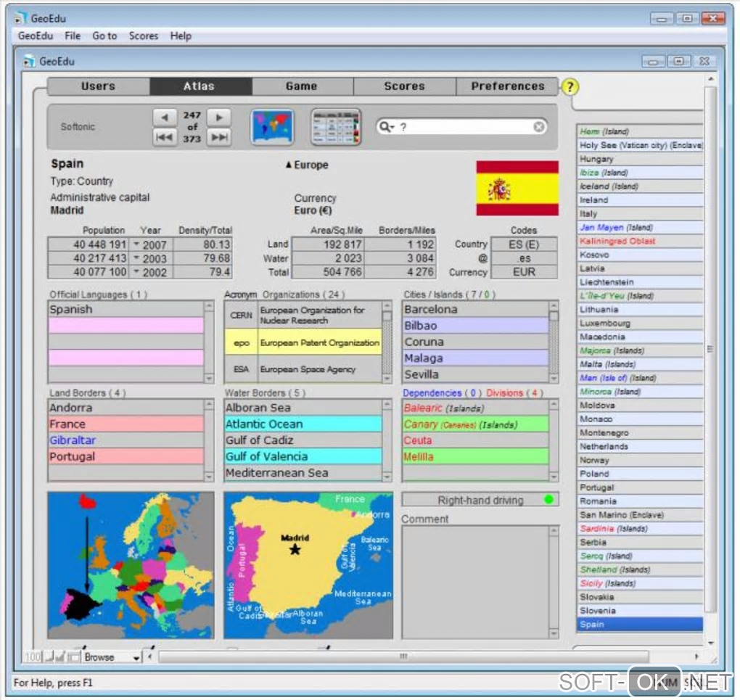
Task: Click the Acronym column header
Action: coord(240,295)
